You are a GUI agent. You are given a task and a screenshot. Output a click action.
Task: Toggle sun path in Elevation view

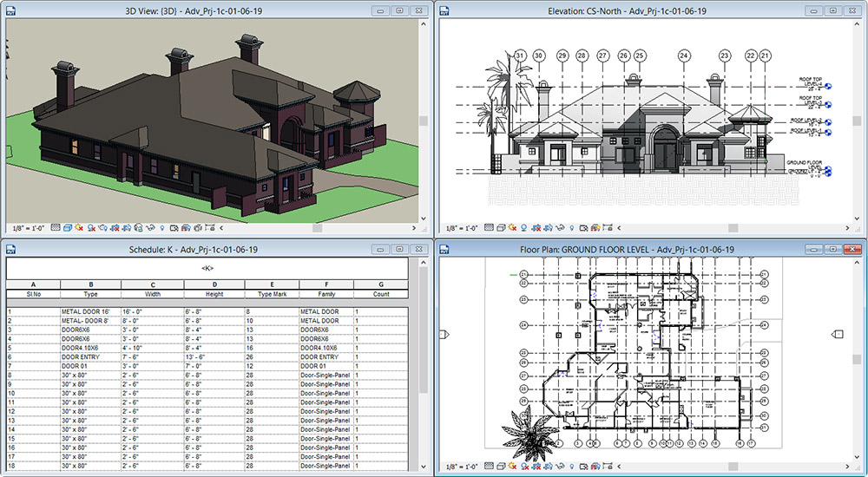pyautogui.click(x=512, y=228)
